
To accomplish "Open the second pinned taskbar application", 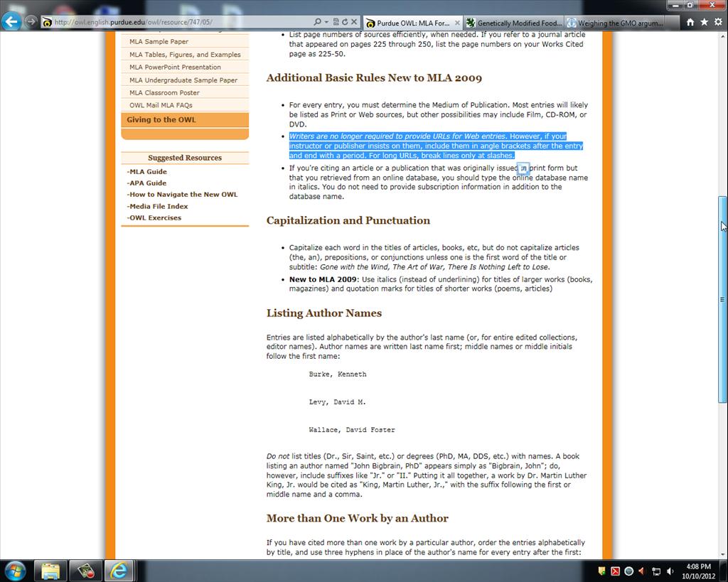I will tap(85, 571).
